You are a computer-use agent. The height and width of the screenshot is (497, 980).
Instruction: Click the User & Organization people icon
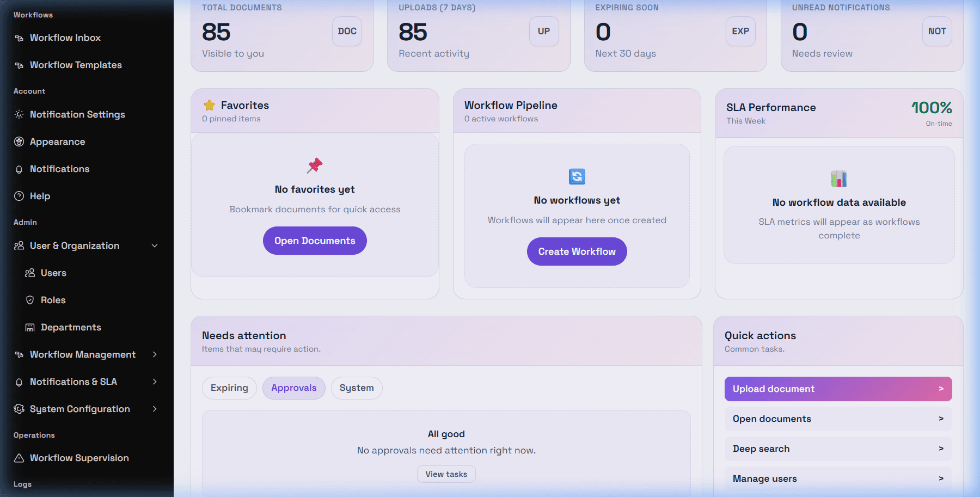coord(19,246)
